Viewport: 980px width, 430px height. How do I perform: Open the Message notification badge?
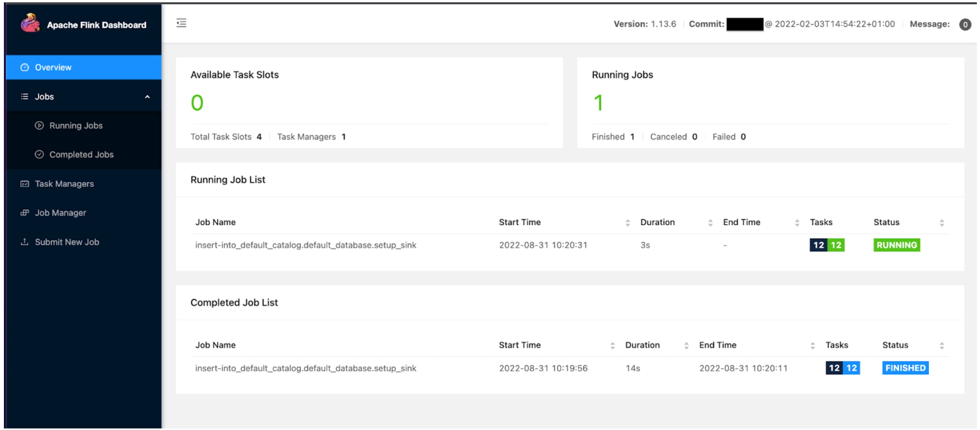[x=965, y=24]
